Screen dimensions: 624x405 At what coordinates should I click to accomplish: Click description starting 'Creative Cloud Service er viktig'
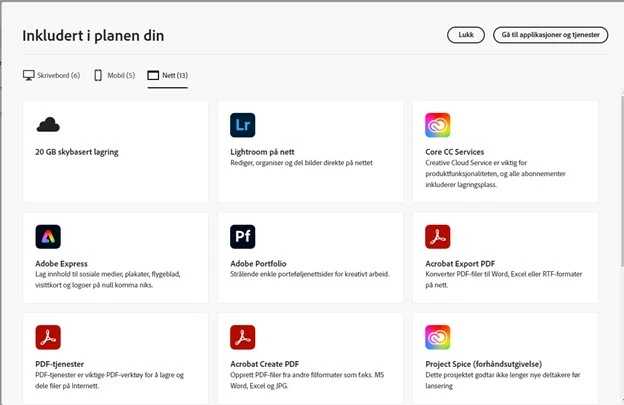click(495, 173)
